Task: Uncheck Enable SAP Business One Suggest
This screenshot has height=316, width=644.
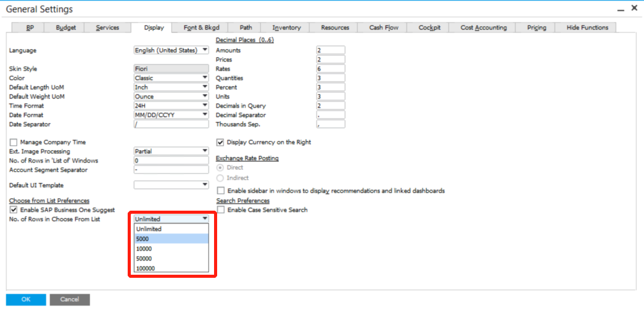Action: (x=14, y=210)
